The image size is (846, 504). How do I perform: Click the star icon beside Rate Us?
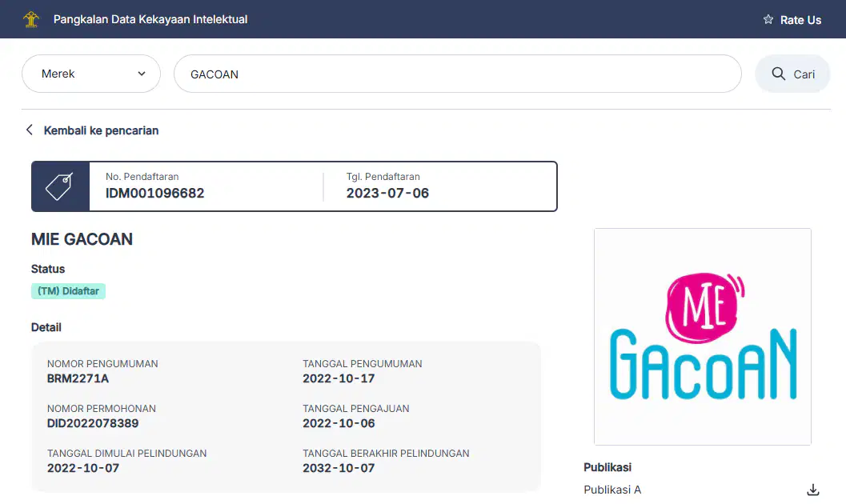click(x=768, y=19)
